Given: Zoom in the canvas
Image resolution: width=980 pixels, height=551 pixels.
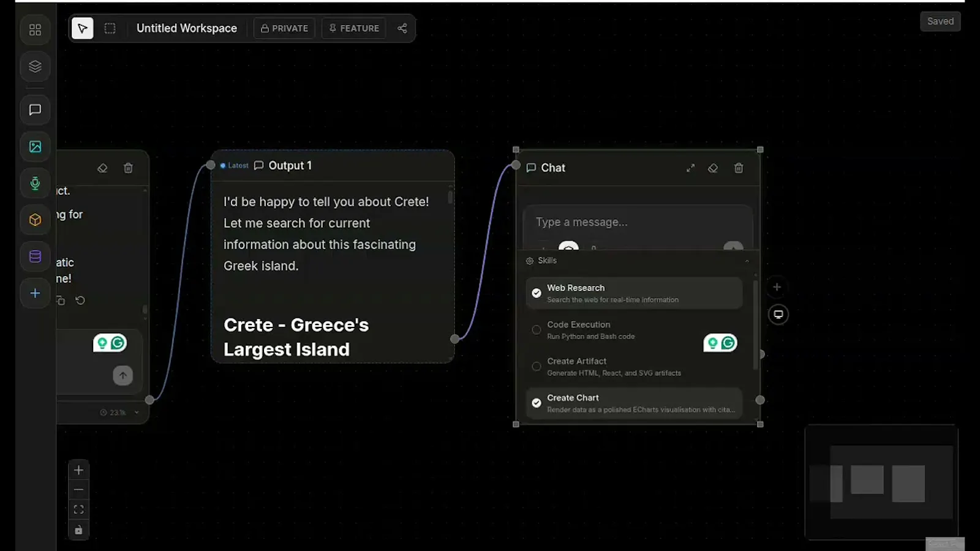Looking at the screenshot, I should click(78, 470).
